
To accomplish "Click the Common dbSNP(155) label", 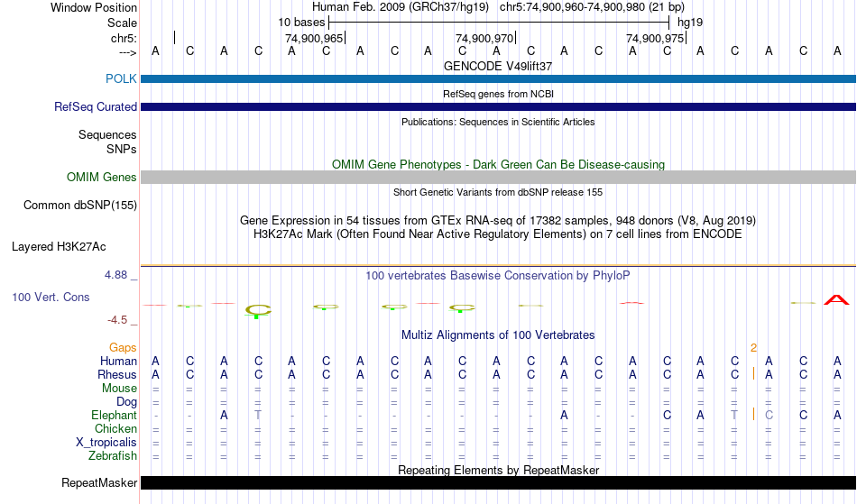I will pyautogui.click(x=79, y=206).
